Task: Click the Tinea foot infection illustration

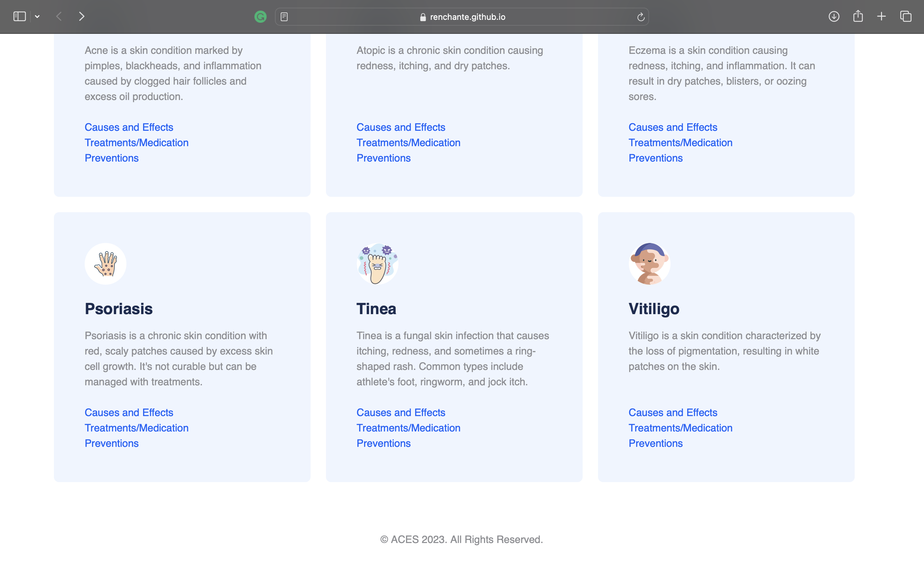Action: (x=378, y=263)
